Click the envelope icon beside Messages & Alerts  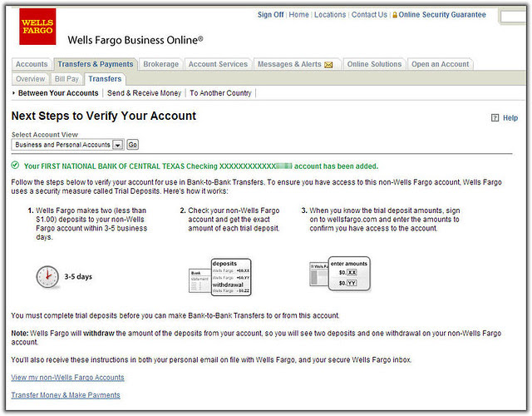(x=328, y=65)
